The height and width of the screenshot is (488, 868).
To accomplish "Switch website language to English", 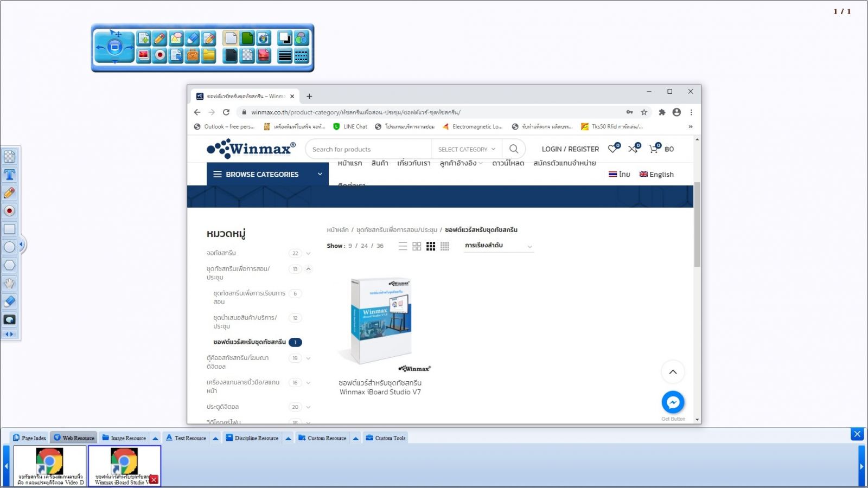I will point(656,174).
